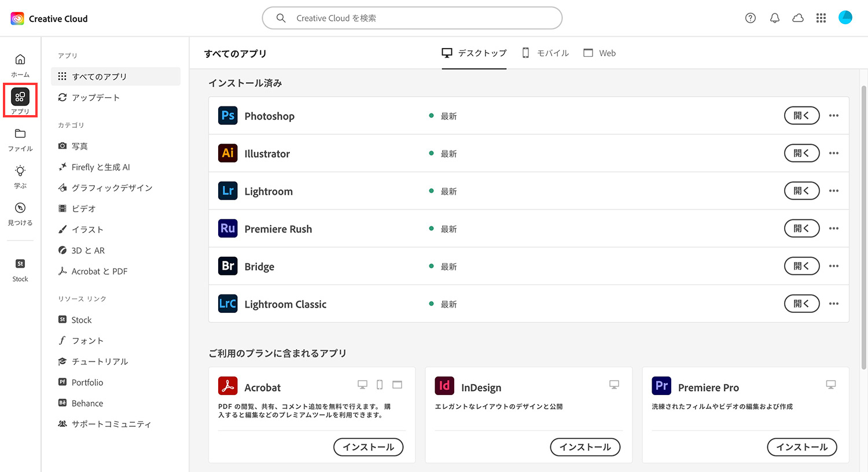
Task: Open the フォント resource link
Action: click(81, 341)
